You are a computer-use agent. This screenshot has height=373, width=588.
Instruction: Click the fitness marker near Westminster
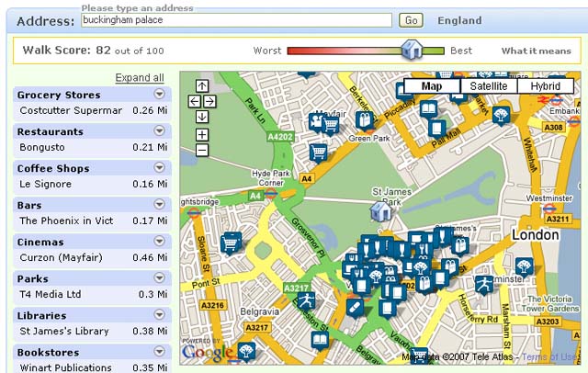point(484,285)
